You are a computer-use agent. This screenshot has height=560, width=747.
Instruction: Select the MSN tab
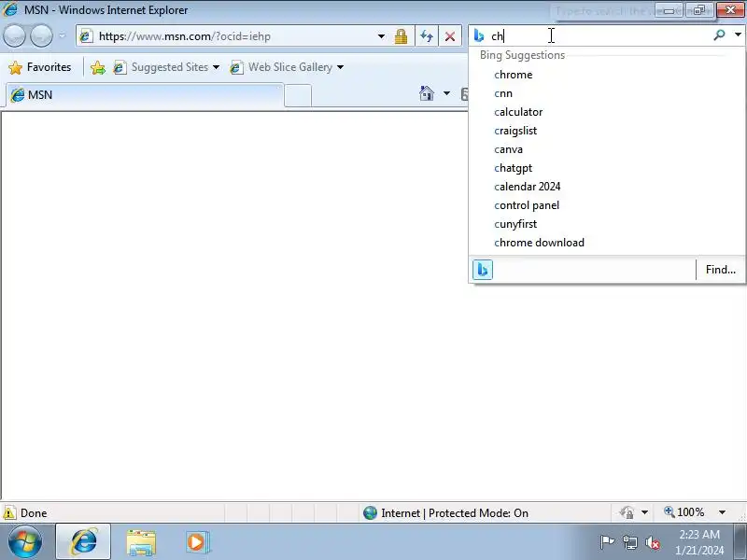(145, 95)
